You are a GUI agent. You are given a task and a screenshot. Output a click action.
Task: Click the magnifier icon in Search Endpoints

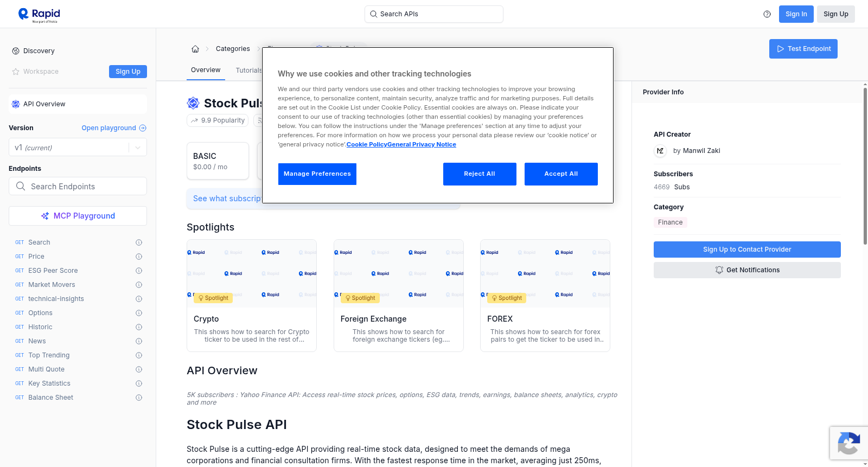click(21, 186)
